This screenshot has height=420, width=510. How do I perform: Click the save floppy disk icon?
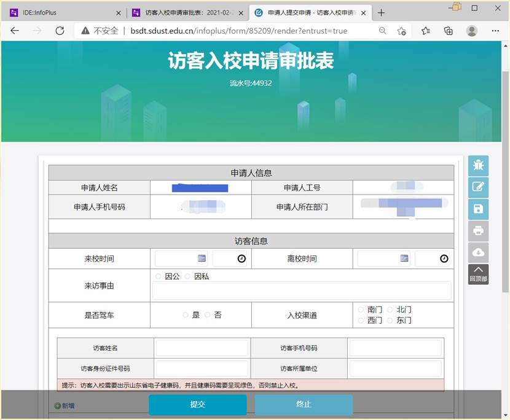click(478, 209)
